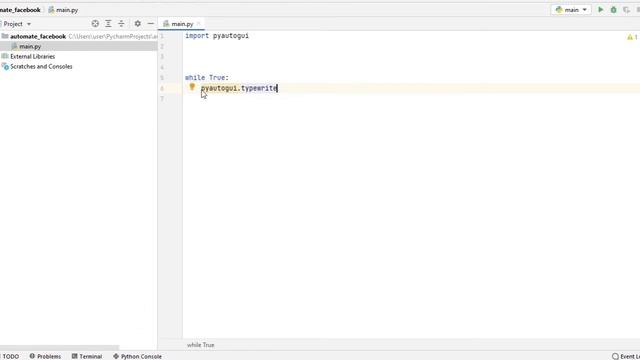The image size is (640, 360).
Task: Select the automate_facebook project folder
Action: coord(38,36)
